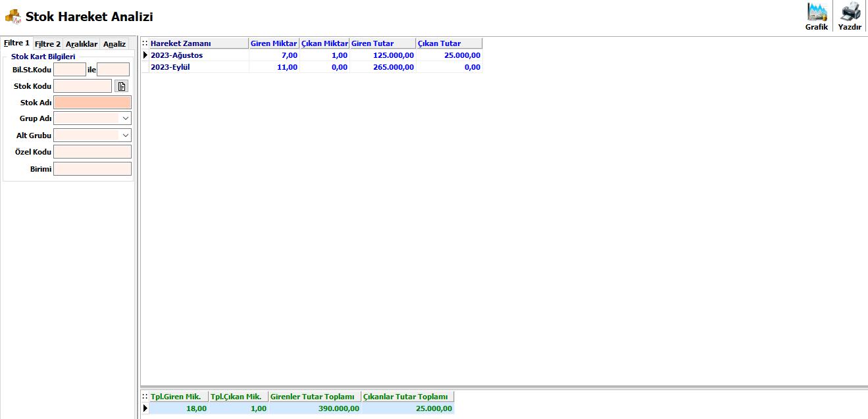Sort by Giren Tutar column header
The image size is (868, 419).
383,43
